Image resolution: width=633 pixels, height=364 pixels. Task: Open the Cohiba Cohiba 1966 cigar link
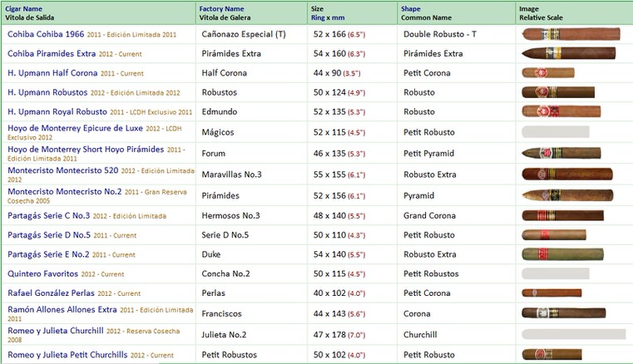tap(46, 34)
